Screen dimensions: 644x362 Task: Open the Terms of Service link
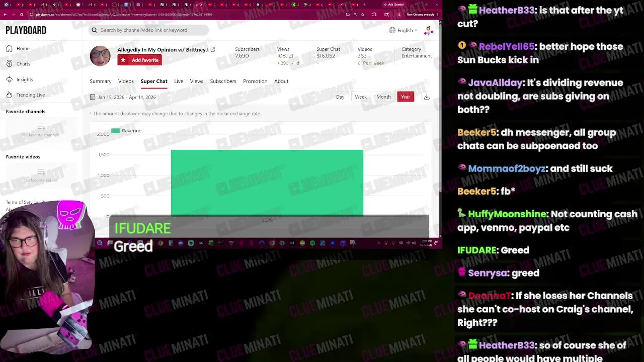click(x=22, y=202)
